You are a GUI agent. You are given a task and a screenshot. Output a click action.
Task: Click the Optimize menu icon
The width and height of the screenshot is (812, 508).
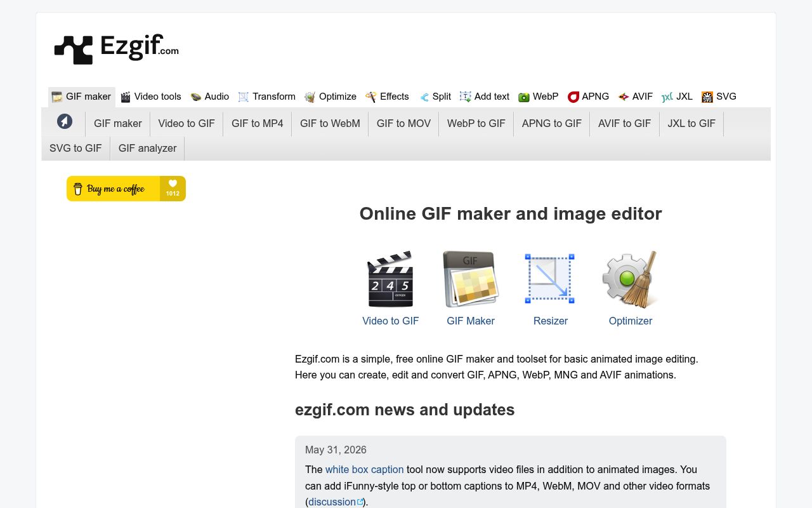coord(310,97)
